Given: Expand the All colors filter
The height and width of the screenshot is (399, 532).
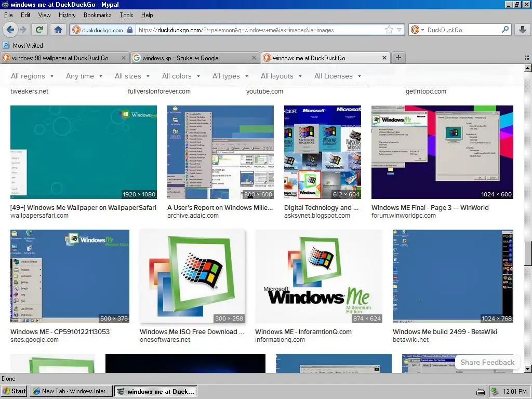Looking at the screenshot, I should (x=181, y=76).
